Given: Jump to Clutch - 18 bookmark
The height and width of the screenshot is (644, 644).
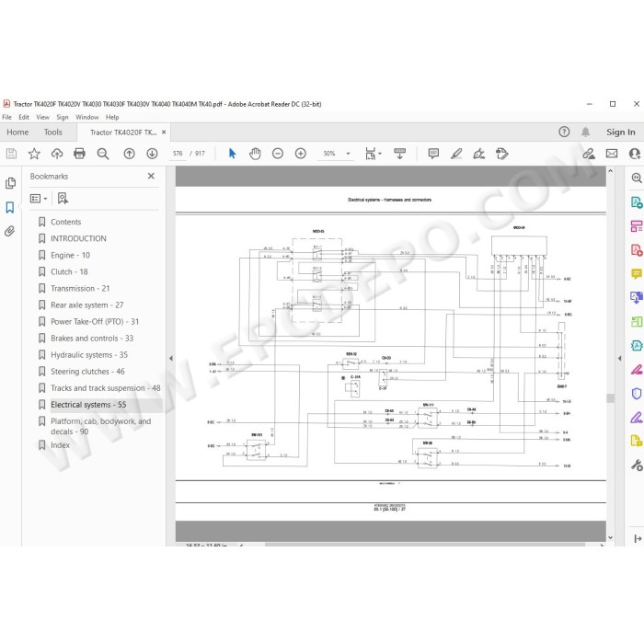Looking at the screenshot, I should (x=69, y=272).
